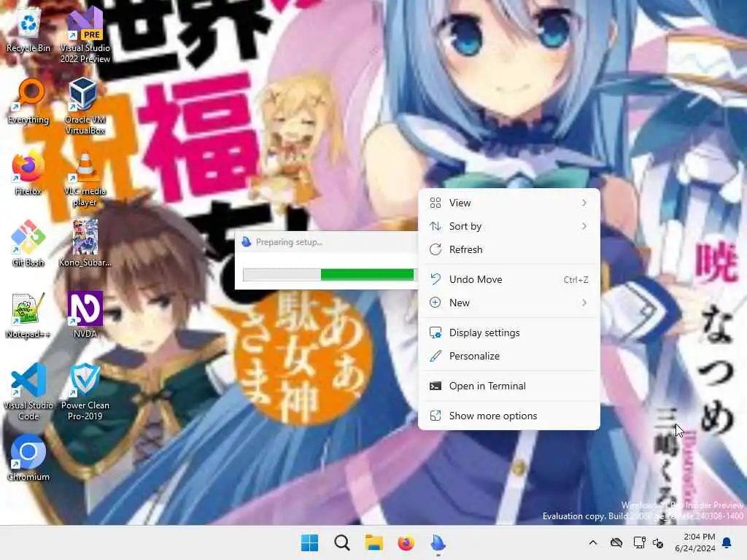Open the View submenu in context menu
This screenshot has width=747, height=560.
508,203
